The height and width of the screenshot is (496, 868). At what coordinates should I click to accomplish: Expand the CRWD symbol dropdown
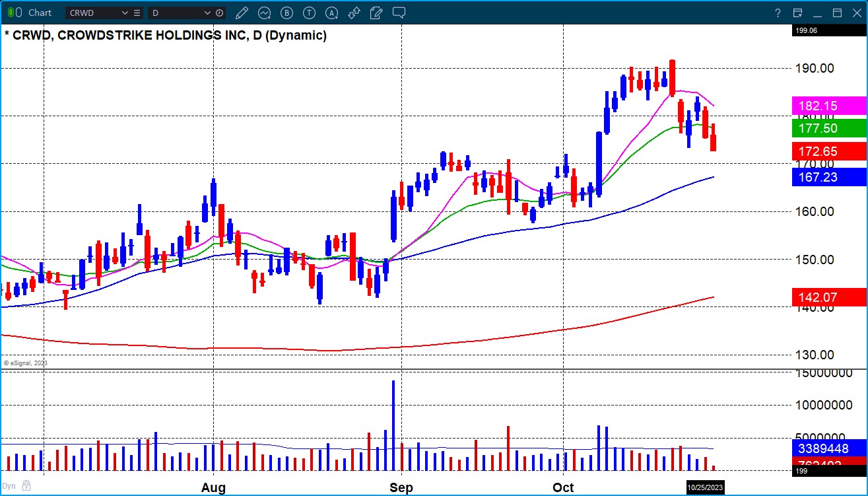click(125, 13)
